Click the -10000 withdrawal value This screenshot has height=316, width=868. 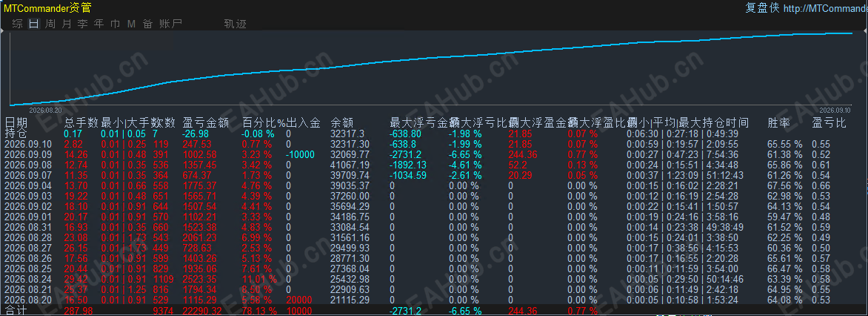pos(300,155)
